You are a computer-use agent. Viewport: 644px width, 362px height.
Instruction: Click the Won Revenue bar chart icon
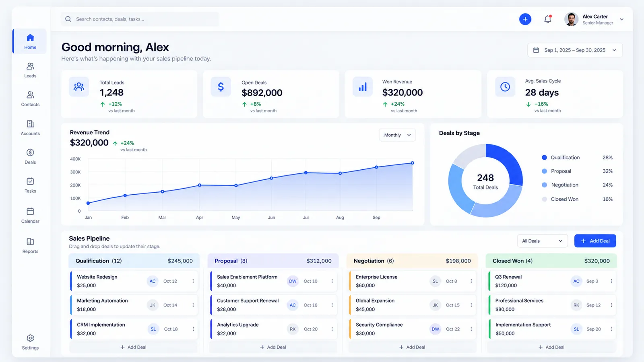(x=363, y=86)
